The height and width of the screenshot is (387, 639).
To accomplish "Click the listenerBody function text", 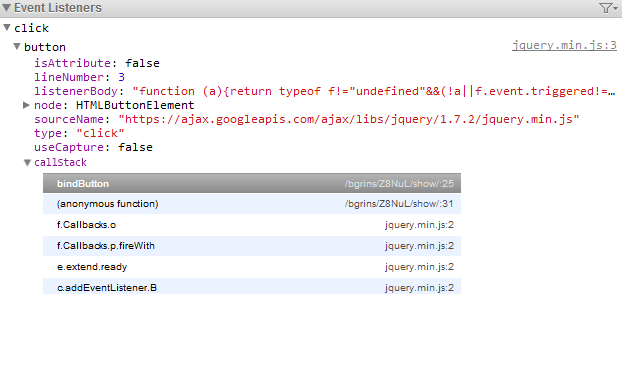I will [x=374, y=91].
